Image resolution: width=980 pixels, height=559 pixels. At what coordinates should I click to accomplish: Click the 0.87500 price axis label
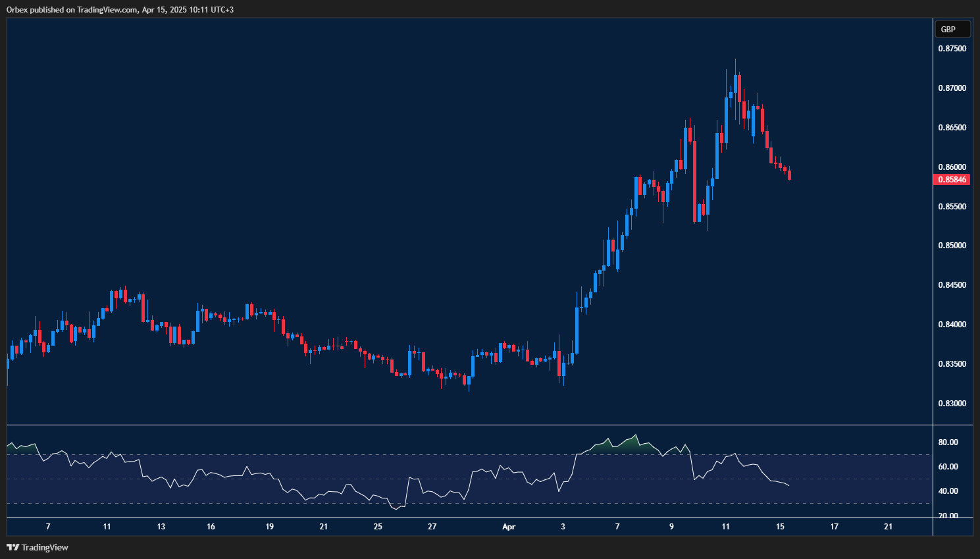click(x=952, y=47)
